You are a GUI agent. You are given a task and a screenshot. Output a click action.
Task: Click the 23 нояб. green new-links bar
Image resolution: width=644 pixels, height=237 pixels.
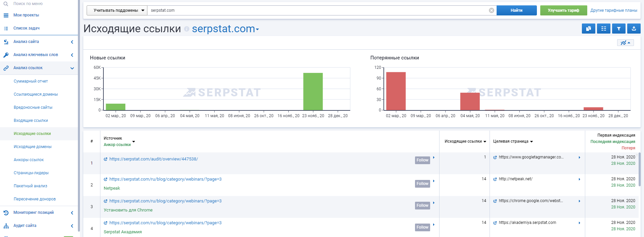point(313,91)
